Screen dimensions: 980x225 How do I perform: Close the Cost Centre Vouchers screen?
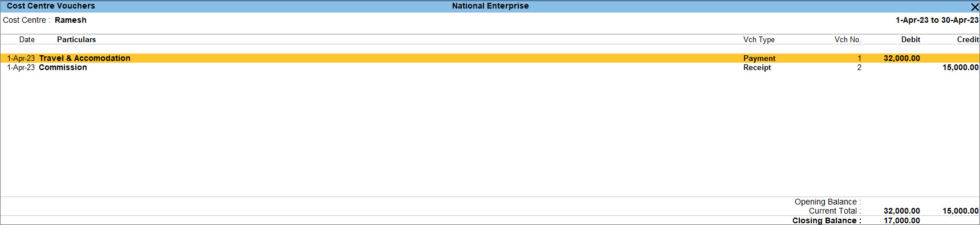[974, 7]
